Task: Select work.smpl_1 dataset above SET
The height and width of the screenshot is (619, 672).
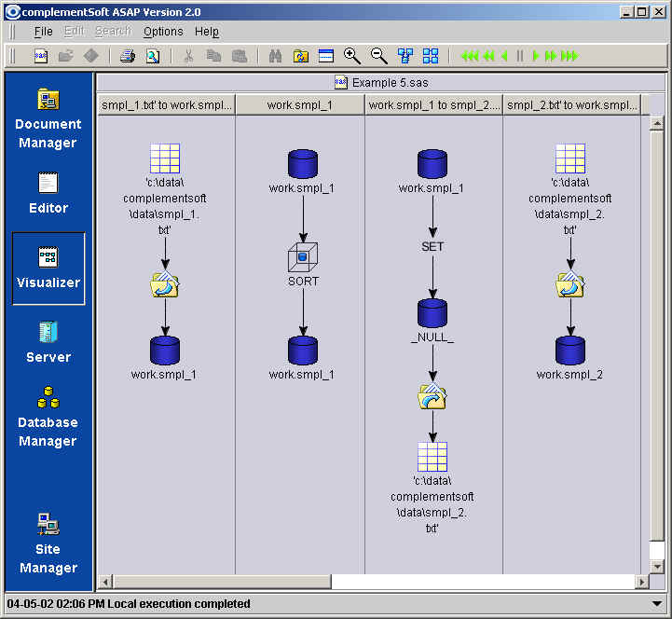Action: tap(432, 164)
